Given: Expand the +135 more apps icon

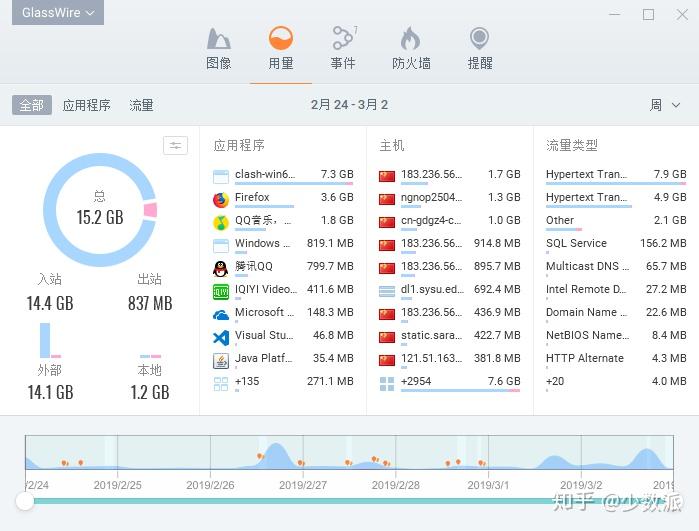Looking at the screenshot, I should tap(221, 384).
